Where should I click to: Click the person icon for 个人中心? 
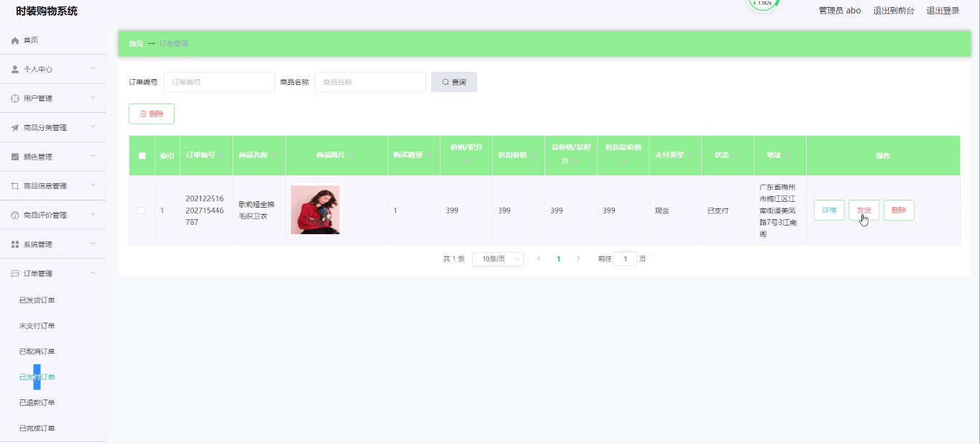(15, 70)
